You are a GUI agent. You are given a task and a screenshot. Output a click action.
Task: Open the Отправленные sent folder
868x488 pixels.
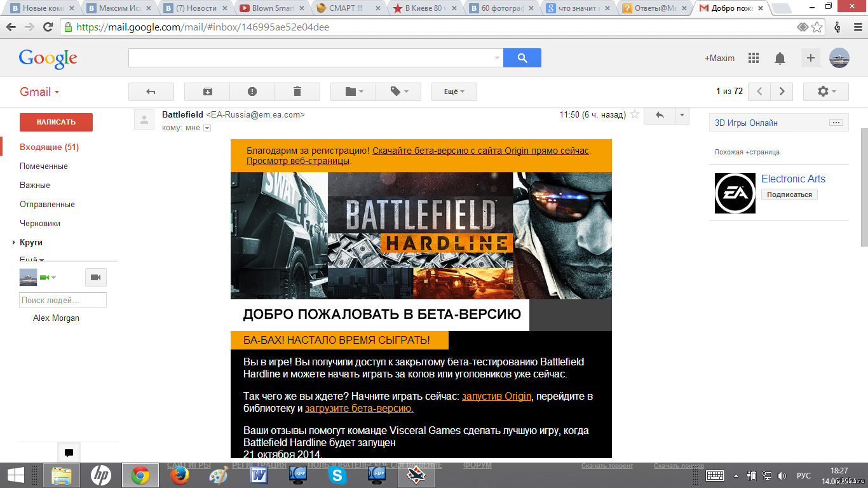click(47, 204)
